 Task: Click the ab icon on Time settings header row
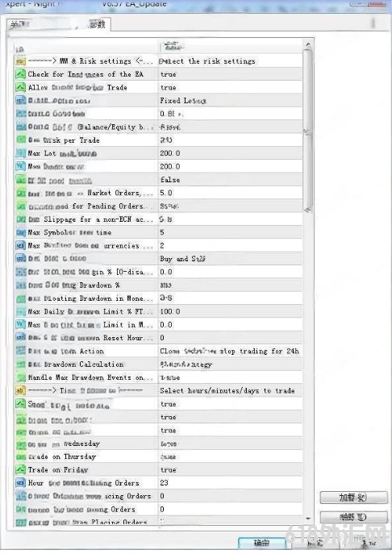(x=20, y=390)
